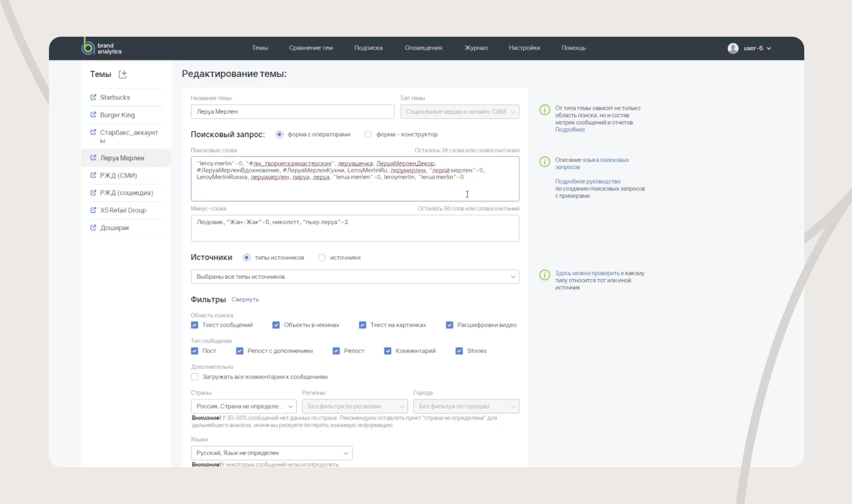Open the Тип темы dropdown
The width and height of the screenshot is (852, 504).
[x=459, y=111]
